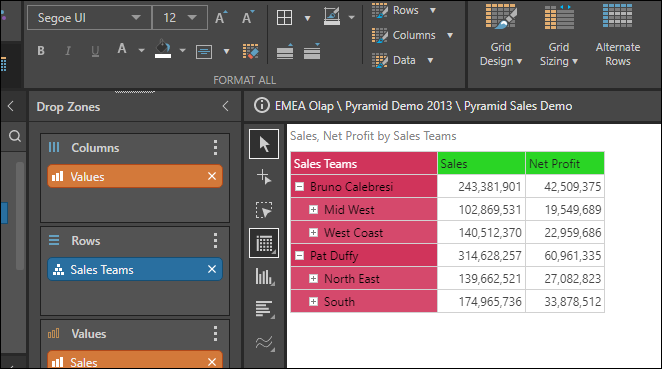The height and width of the screenshot is (369, 662).
Task: Open fill color dropdown arrow
Action: 182,51
